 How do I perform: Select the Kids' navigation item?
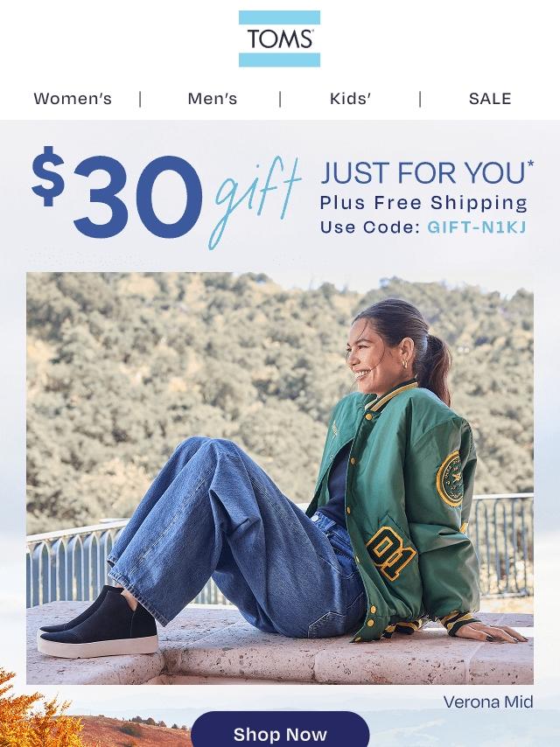click(x=350, y=99)
